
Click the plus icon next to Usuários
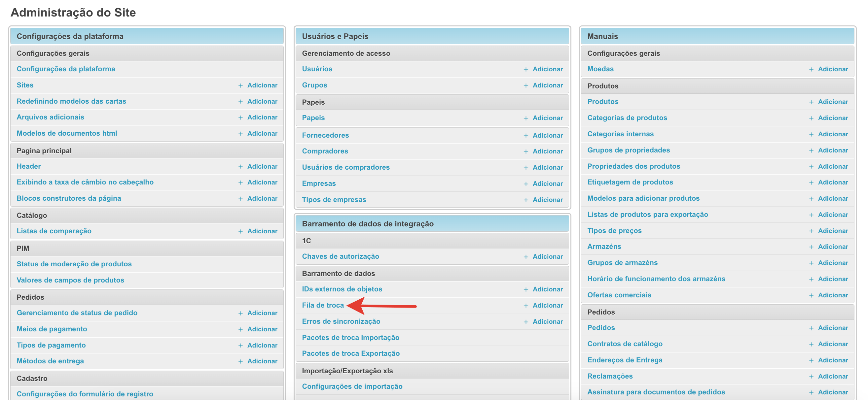pyautogui.click(x=525, y=69)
